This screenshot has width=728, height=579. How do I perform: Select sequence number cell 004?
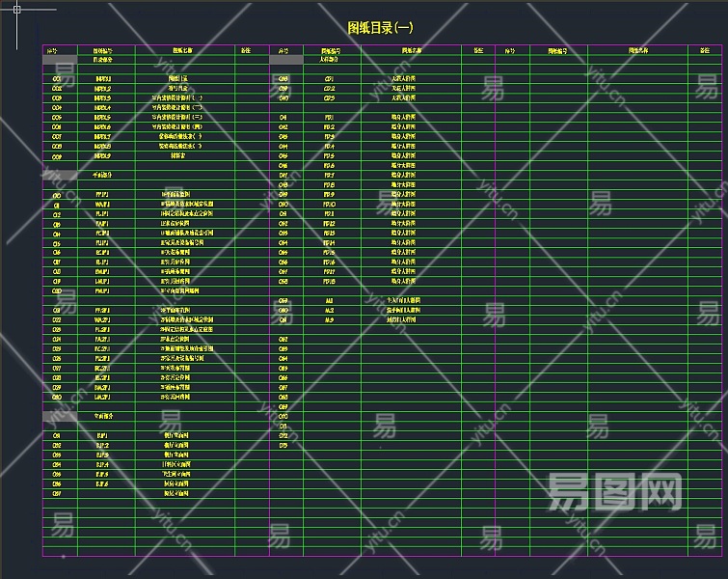coord(57,108)
